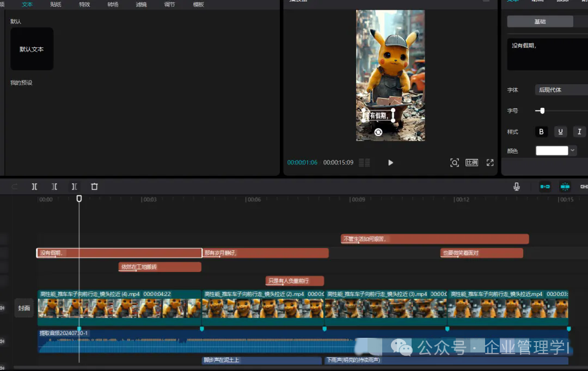Image resolution: width=588 pixels, height=371 pixels.
Task: Play the preview video
Action: [x=390, y=163]
